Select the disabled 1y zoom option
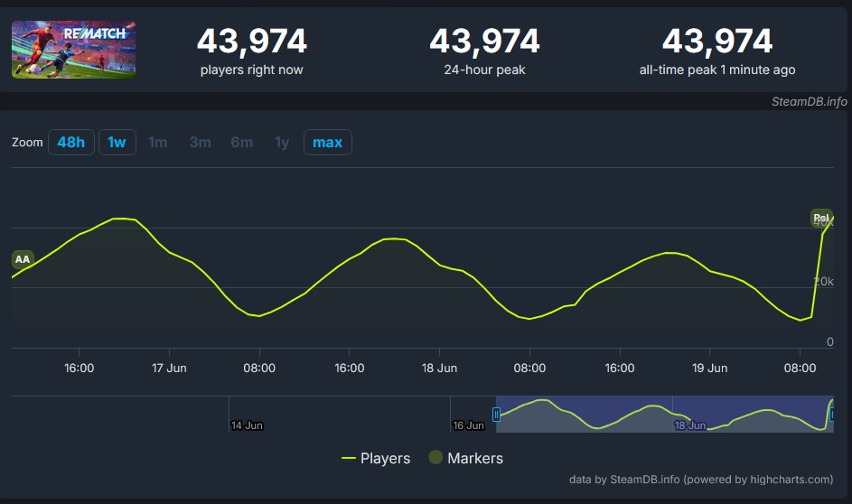This screenshot has width=852, height=504. click(282, 143)
